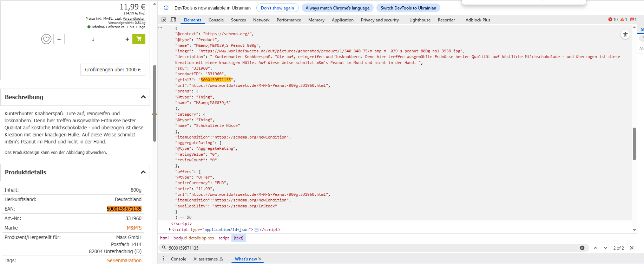Click Don't show again button
This screenshot has width=644, height=264.
tap(277, 8)
